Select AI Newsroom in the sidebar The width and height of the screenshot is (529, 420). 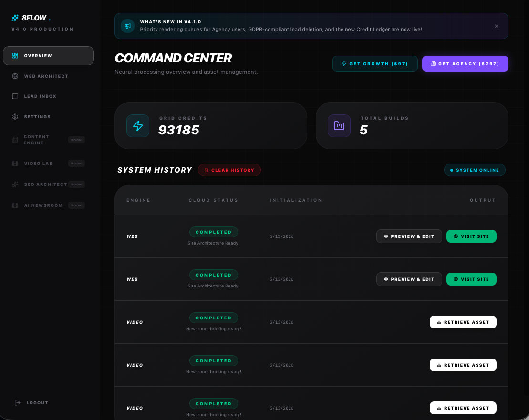pos(48,205)
